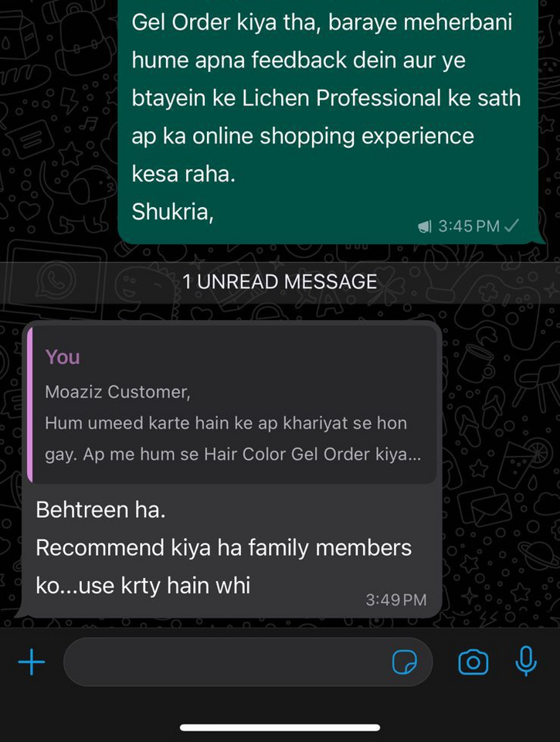
Task: Tap the microphone voice message icon
Action: pyautogui.click(x=526, y=661)
